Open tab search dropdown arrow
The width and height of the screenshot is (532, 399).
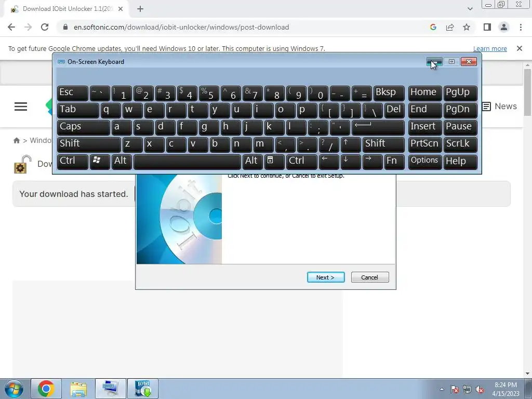(470, 9)
